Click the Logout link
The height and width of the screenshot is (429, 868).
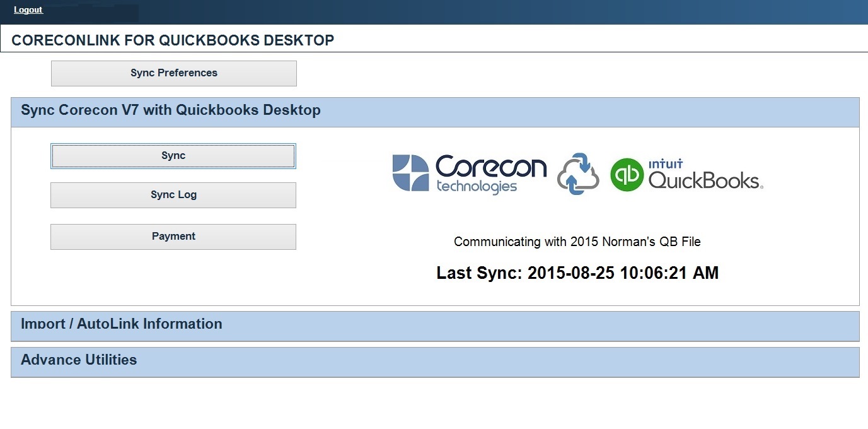point(28,9)
